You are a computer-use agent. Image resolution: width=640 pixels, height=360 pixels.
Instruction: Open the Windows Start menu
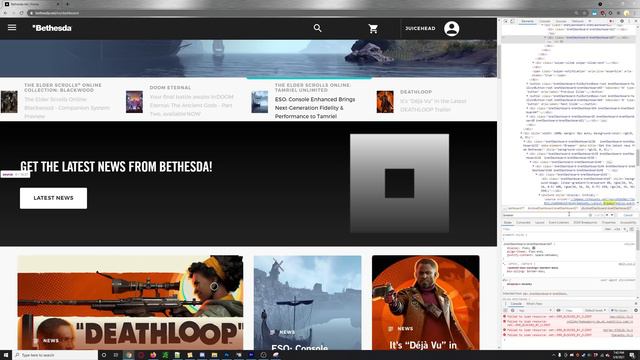click(x=6, y=355)
